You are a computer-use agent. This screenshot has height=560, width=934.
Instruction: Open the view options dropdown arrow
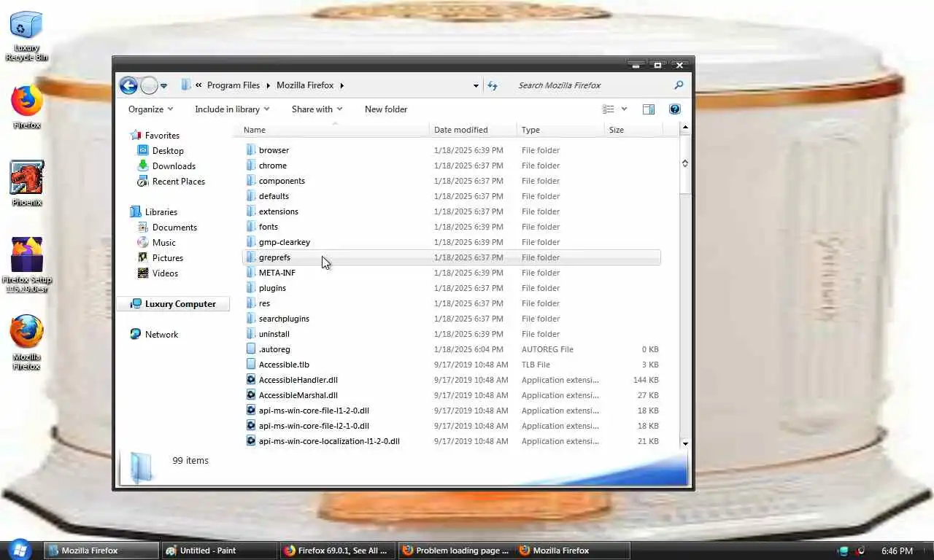click(x=624, y=109)
